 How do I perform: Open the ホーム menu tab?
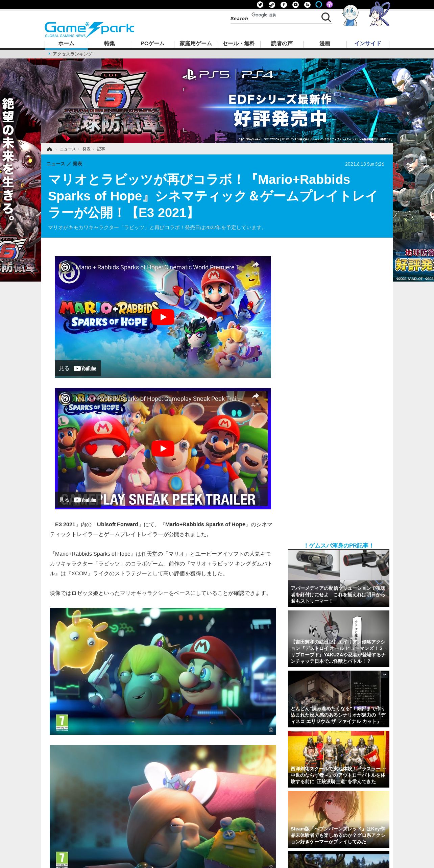[66, 44]
